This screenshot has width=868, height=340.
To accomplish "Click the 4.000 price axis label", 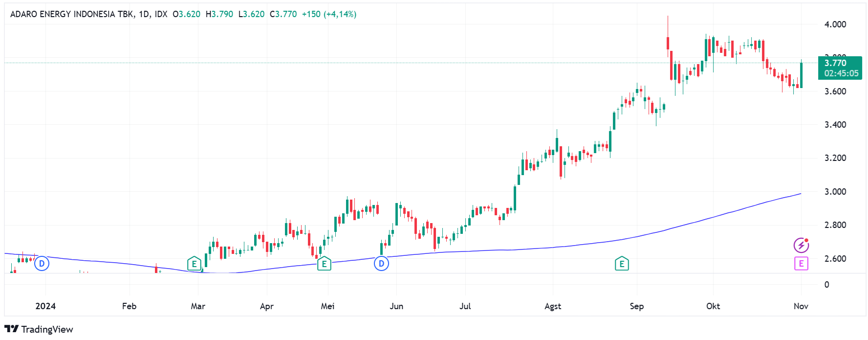I will tap(835, 24).
